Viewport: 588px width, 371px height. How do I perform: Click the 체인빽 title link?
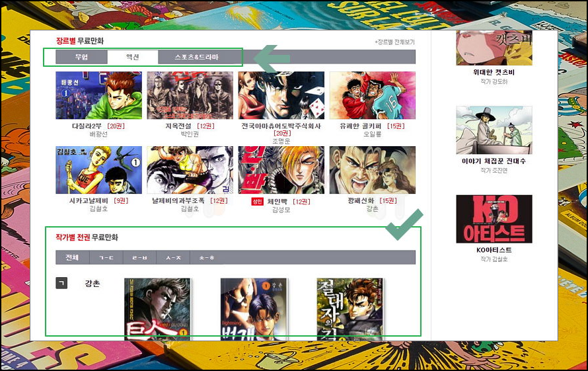(277, 202)
